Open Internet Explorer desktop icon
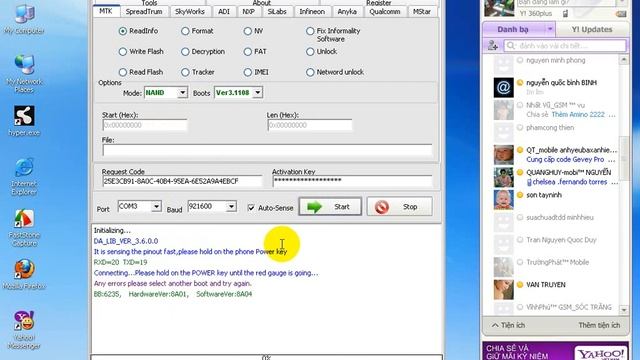 click(24, 176)
